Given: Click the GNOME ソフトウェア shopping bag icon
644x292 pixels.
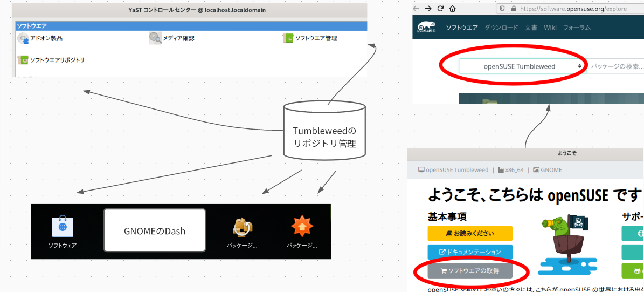Looking at the screenshot, I should tap(63, 227).
